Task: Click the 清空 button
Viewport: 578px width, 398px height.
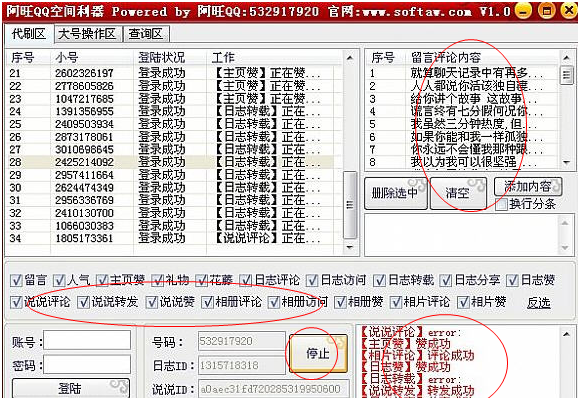Action: (458, 193)
